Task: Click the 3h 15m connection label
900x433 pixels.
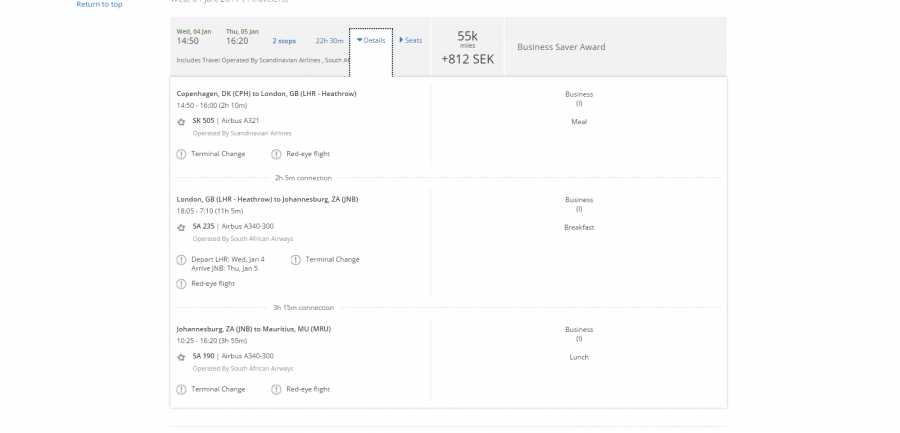Action: pos(303,308)
